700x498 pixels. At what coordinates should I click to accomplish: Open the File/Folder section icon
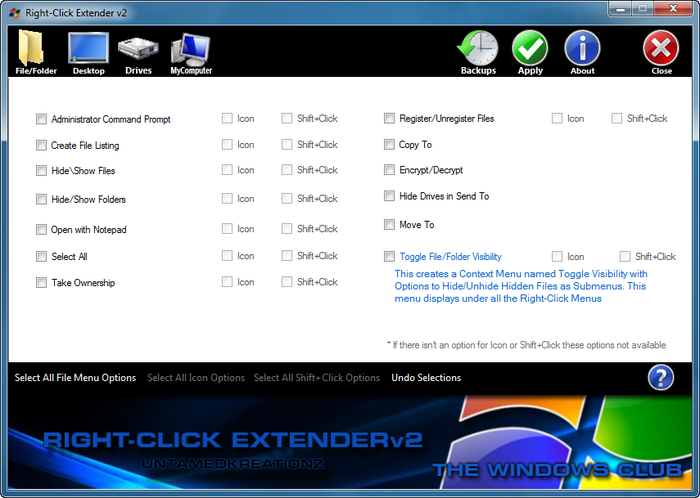pyautogui.click(x=35, y=52)
